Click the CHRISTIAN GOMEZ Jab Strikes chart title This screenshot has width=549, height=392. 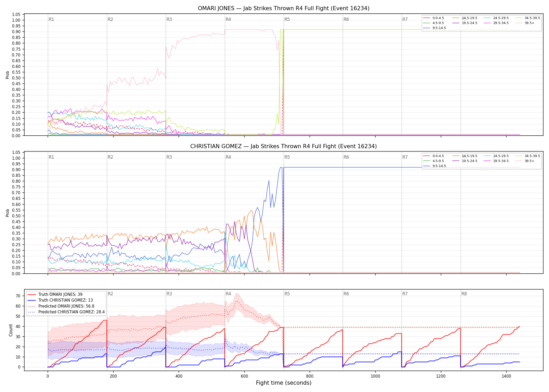pos(284,146)
